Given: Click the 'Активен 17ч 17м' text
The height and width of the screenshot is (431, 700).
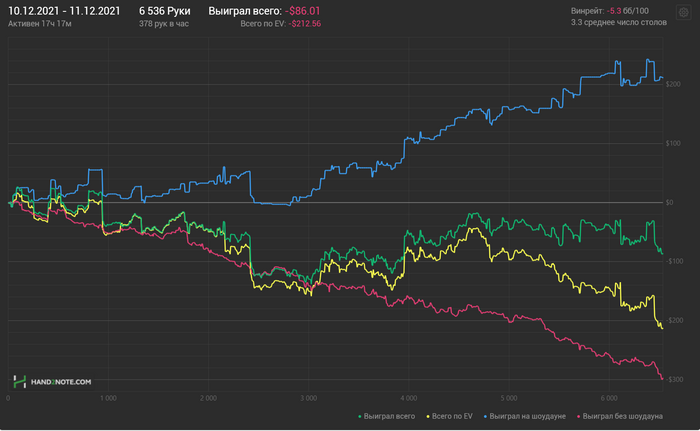Looking at the screenshot, I should coord(40,24).
